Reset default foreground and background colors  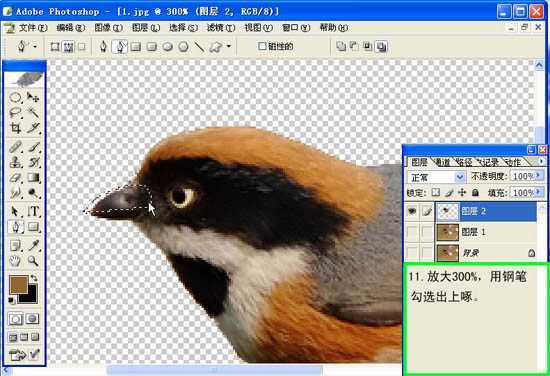12,300
